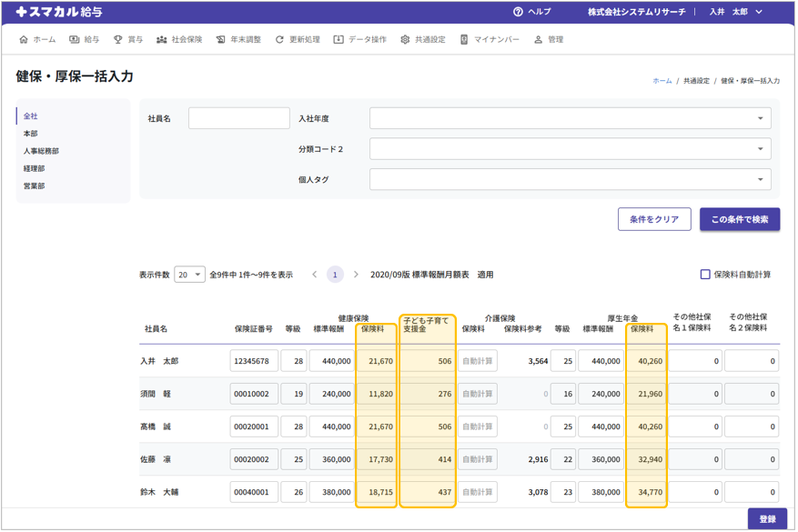
Task: Select 人事総務部 in department list
Action: (x=41, y=151)
